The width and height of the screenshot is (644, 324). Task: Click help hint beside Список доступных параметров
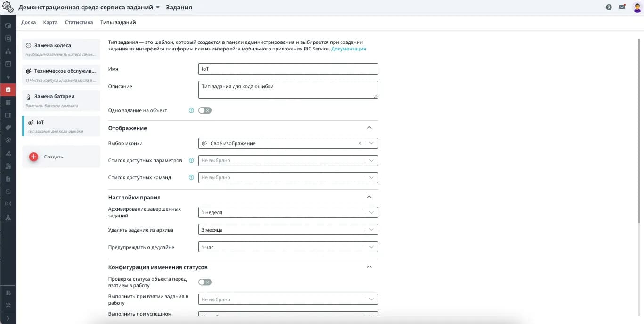pyautogui.click(x=191, y=161)
